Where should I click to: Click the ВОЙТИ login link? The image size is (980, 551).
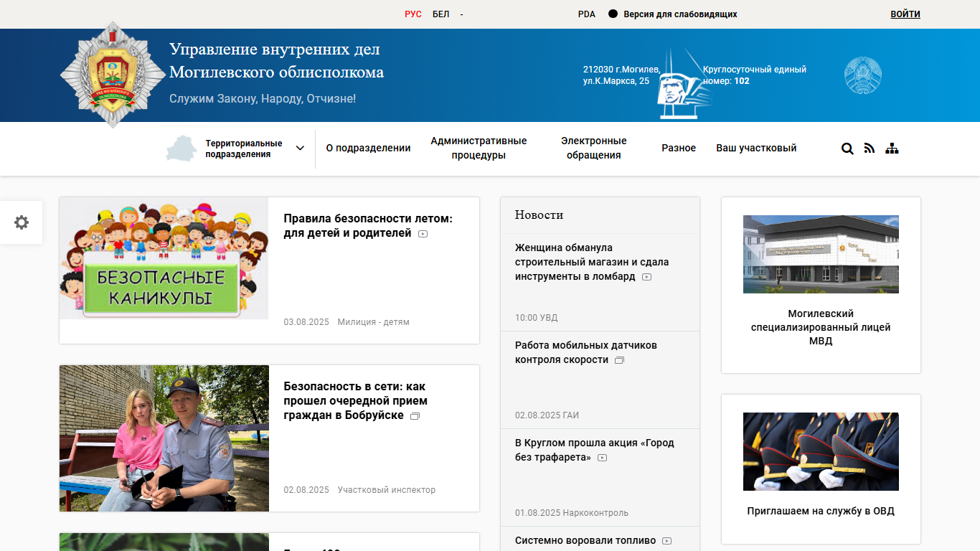pos(905,14)
